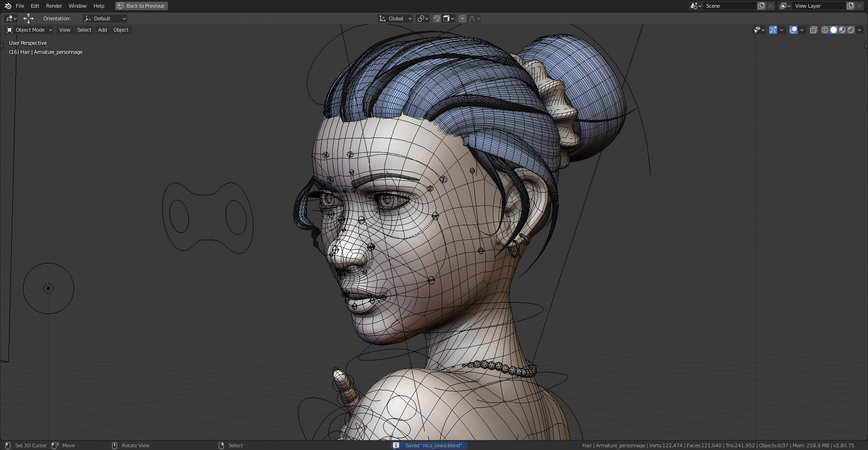Expand the gizmo options dropdown arrow

coord(782,30)
